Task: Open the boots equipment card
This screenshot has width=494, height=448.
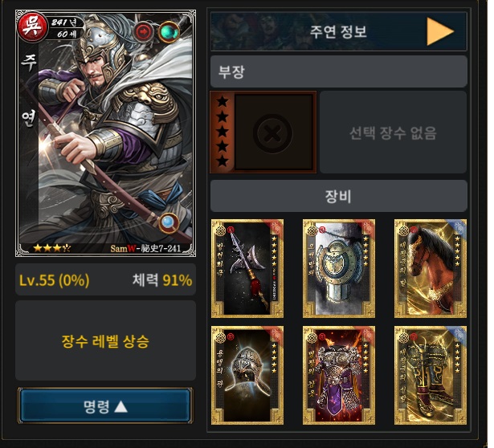Action: pyautogui.click(x=431, y=375)
